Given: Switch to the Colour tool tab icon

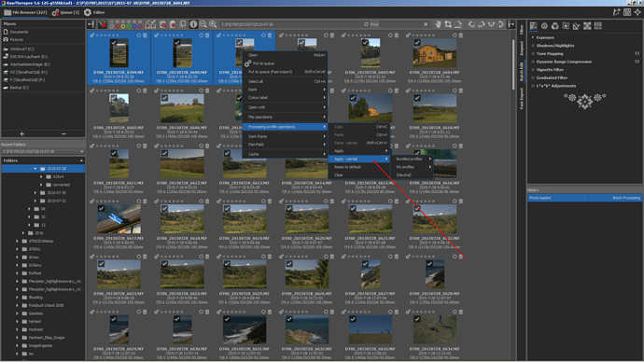Looking at the screenshot, I should (555, 26).
